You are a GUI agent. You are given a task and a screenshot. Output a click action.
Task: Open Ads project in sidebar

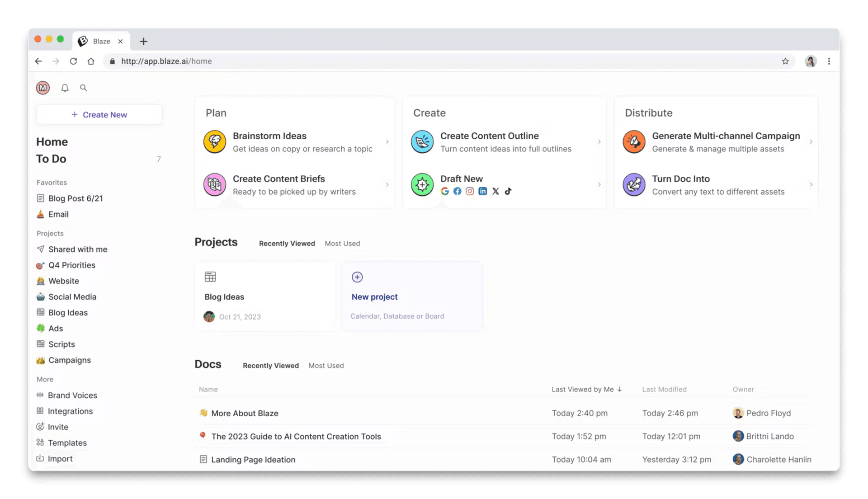50,328
